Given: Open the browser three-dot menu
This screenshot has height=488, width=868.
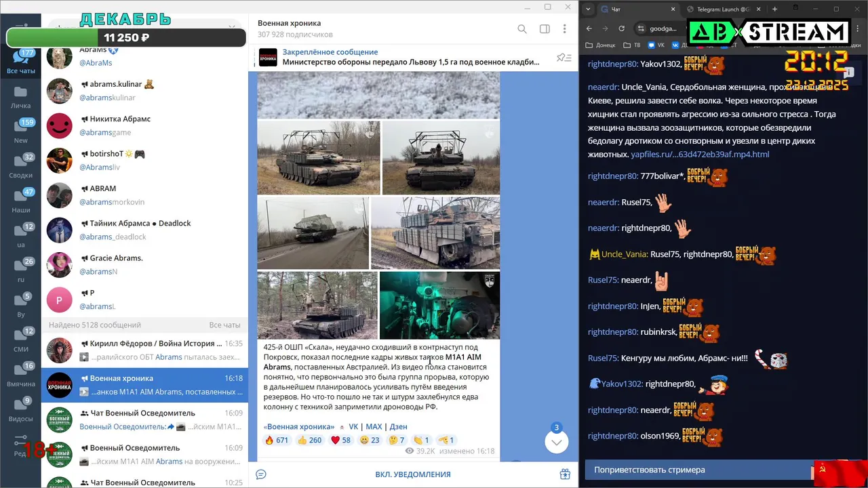Looking at the screenshot, I should point(856,28).
